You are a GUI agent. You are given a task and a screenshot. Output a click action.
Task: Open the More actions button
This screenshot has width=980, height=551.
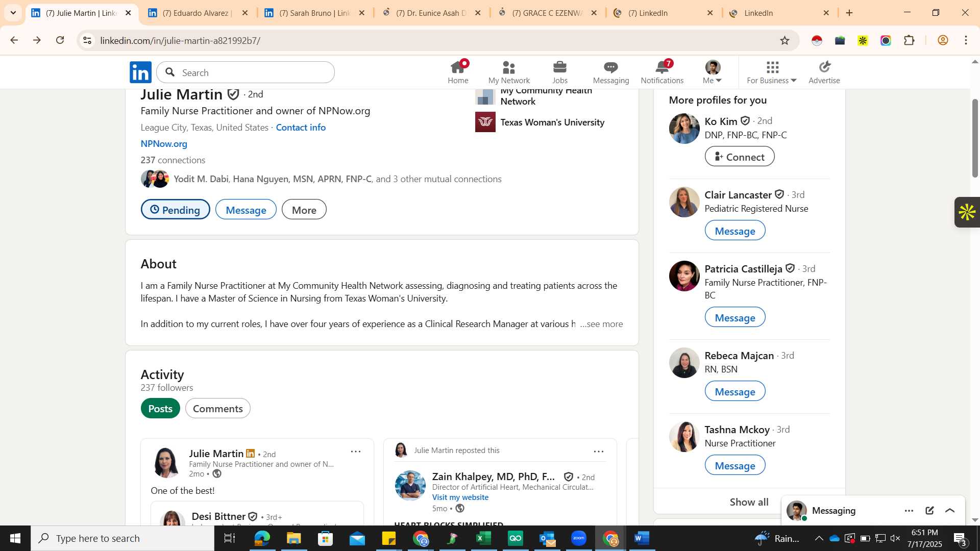[304, 210]
